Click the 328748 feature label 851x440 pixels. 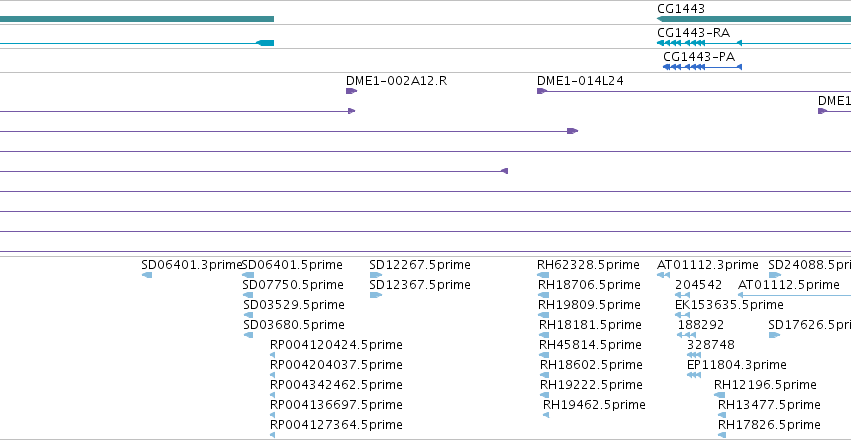[710, 345]
